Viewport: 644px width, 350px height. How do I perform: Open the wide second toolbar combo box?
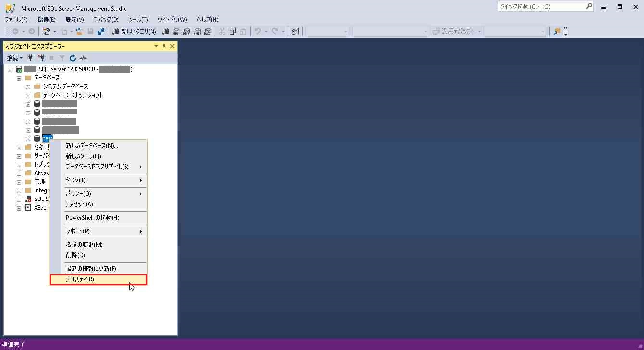(390, 31)
